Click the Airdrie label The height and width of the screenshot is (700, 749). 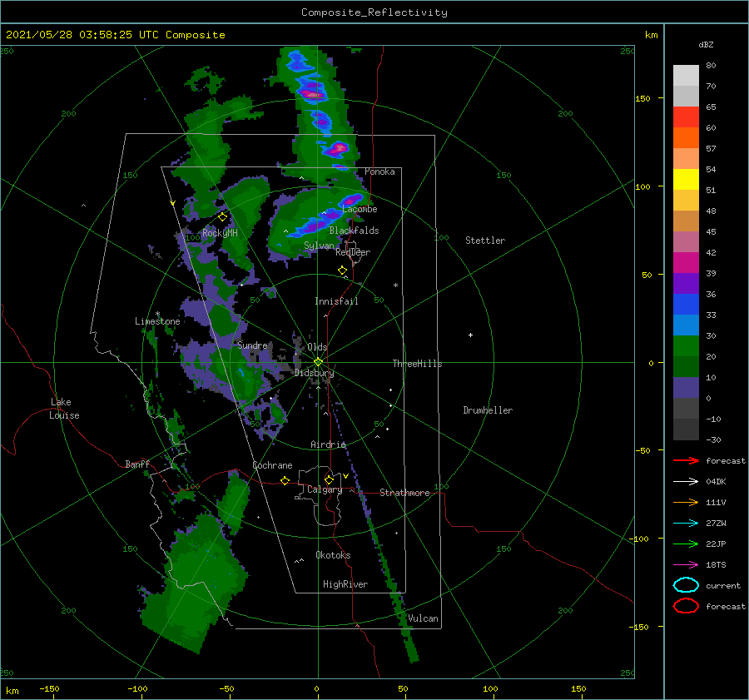coord(328,444)
